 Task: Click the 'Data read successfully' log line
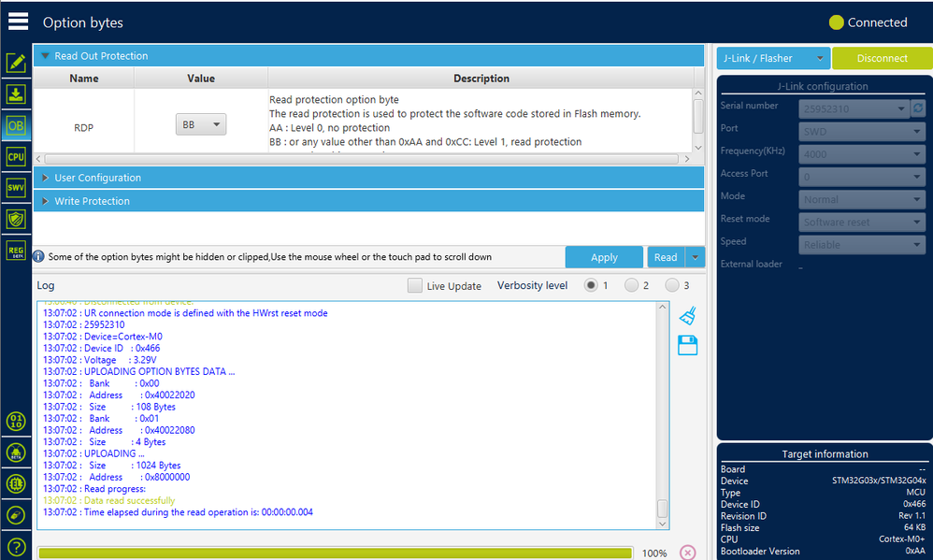[x=108, y=500]
